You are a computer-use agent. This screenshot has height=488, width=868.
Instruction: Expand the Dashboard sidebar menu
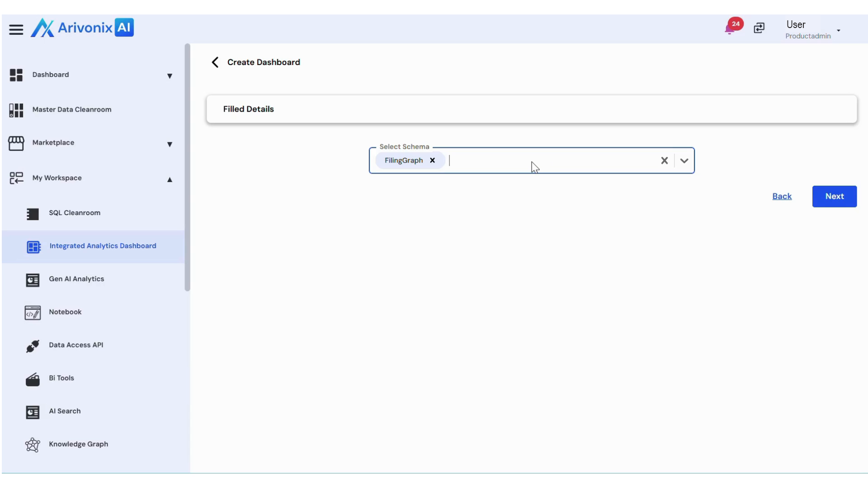(170, 76)
